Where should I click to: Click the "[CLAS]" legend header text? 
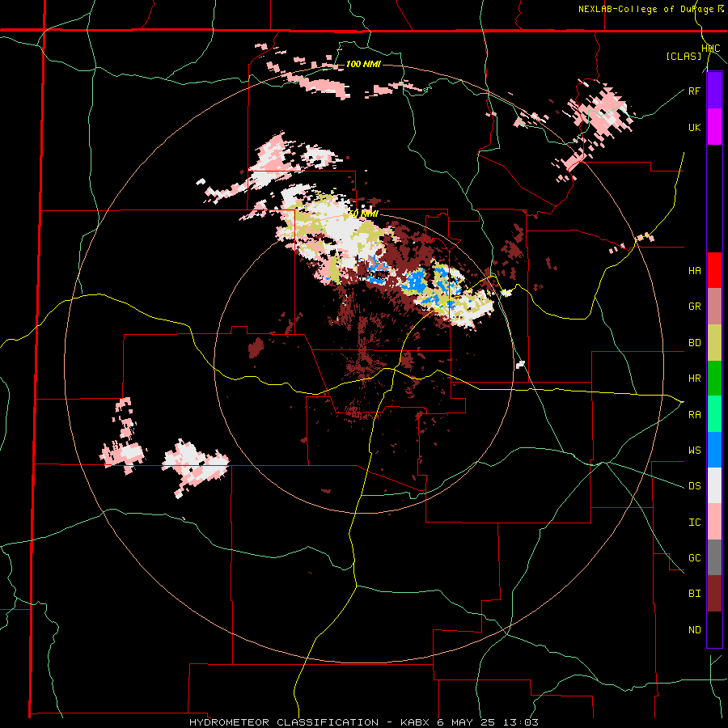[684, 56]
